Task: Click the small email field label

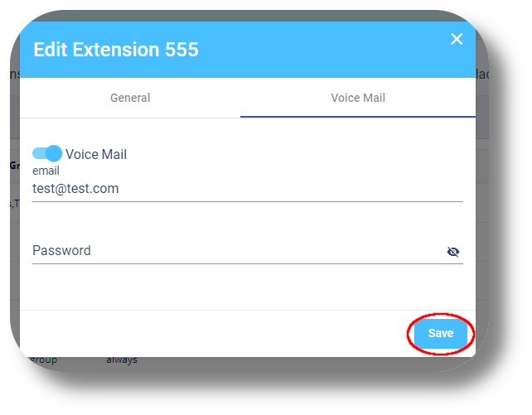Action: (46, 171)
